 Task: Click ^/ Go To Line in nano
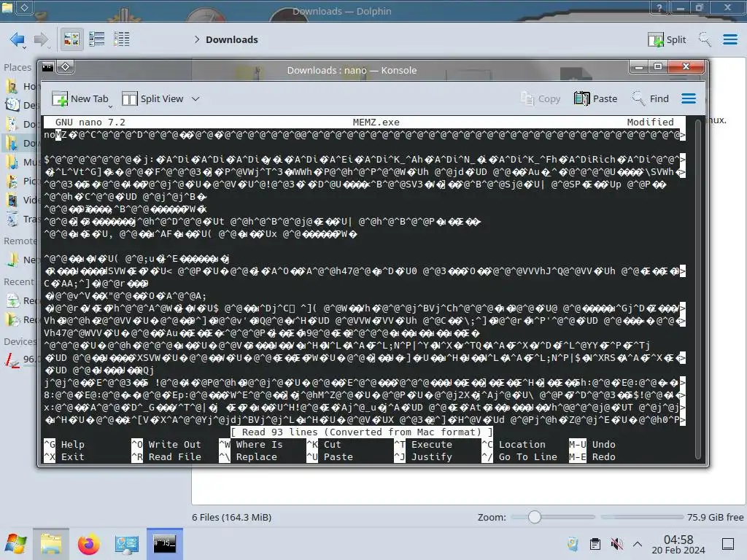pyautogui.click(x=519, y=456)
